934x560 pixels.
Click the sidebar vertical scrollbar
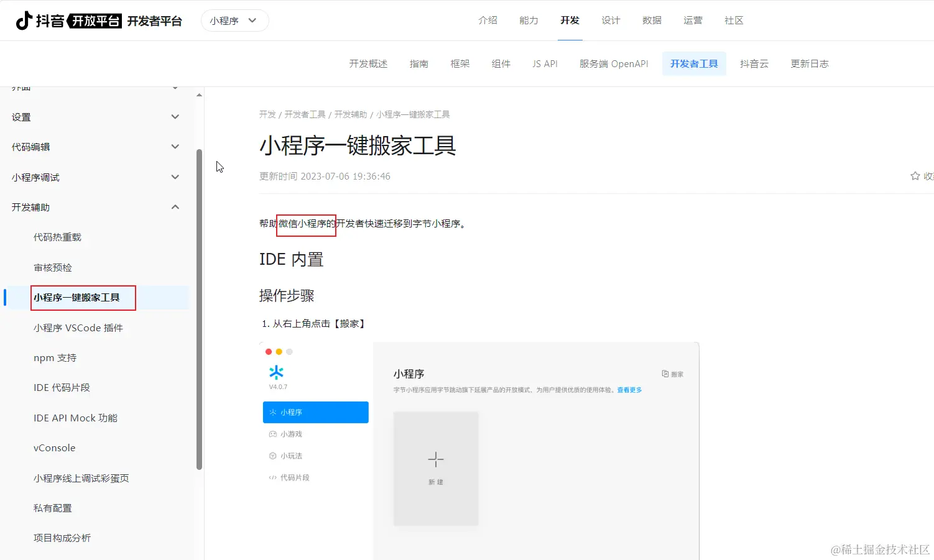[x=199, y=309]
